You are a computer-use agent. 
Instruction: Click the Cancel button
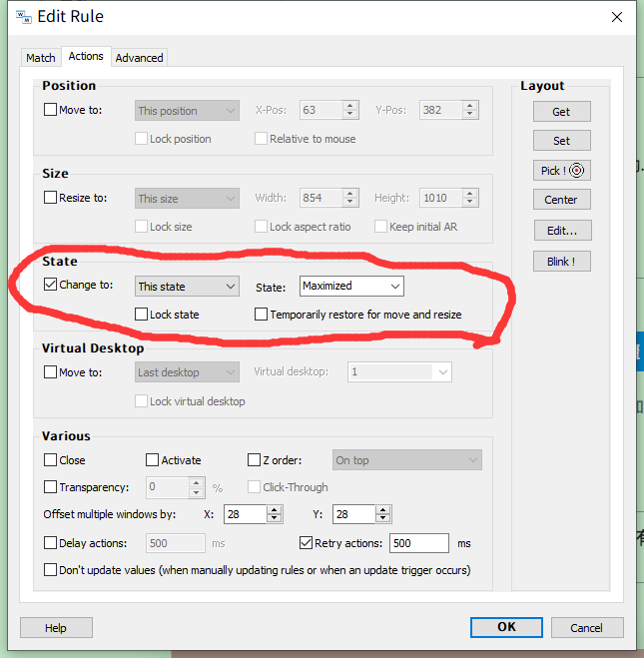click(586, 627)
